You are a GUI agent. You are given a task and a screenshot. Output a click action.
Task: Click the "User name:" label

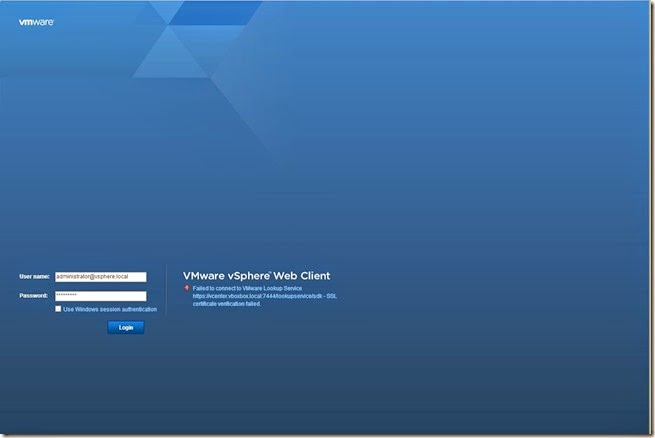click(34, 276)
